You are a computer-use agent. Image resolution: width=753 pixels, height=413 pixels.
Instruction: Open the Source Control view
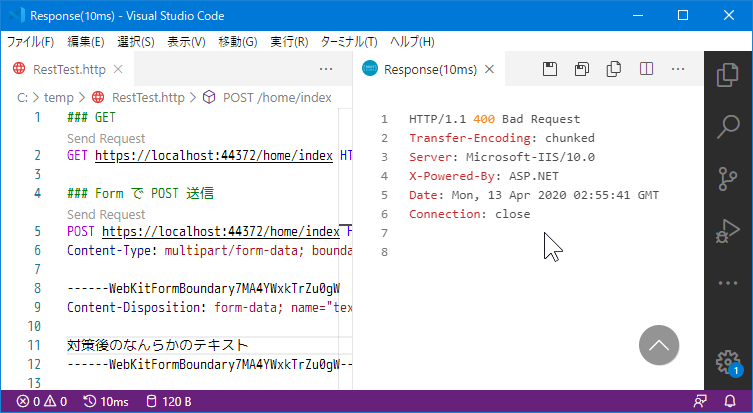728,179
